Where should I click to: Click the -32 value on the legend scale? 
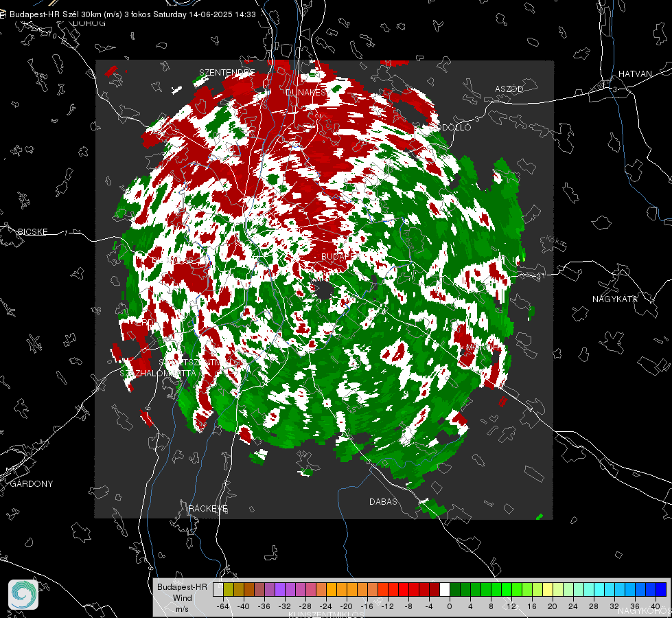(x=285, y=606)
